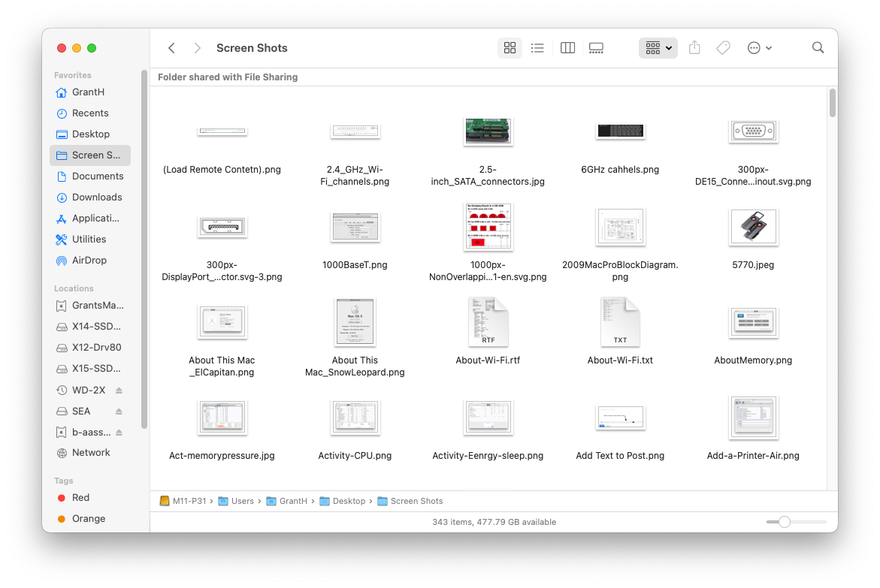Select the About-Wi-Fi.rtf document icon

[x=488, y=321]
